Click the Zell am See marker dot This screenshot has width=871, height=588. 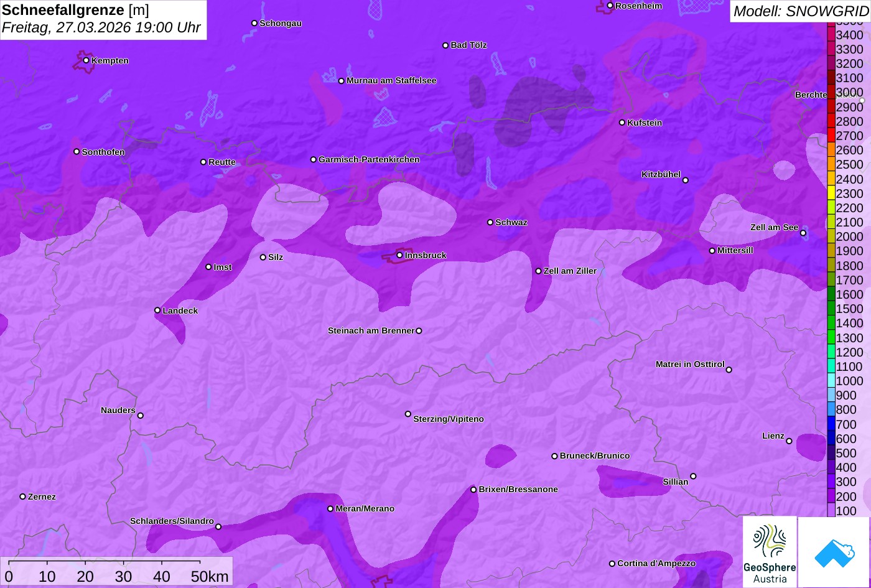tap(803, 233)
